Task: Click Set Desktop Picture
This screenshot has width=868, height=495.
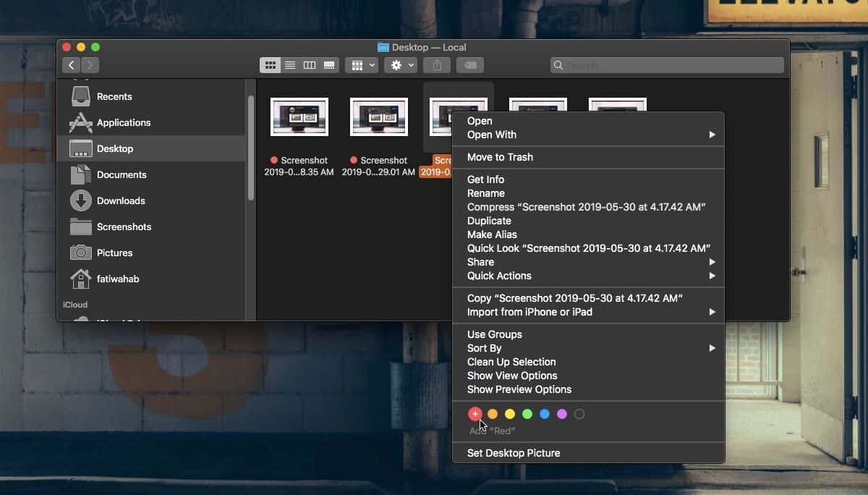Action: (x=514, y=453)
